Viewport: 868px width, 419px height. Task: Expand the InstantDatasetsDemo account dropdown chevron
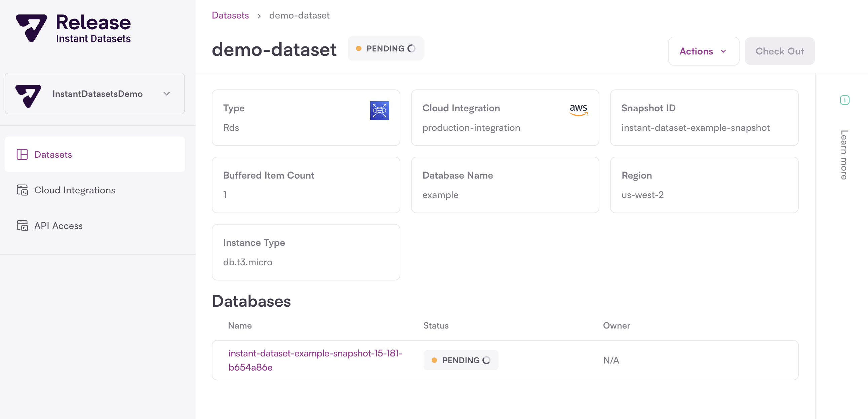(x=167, y=94)
